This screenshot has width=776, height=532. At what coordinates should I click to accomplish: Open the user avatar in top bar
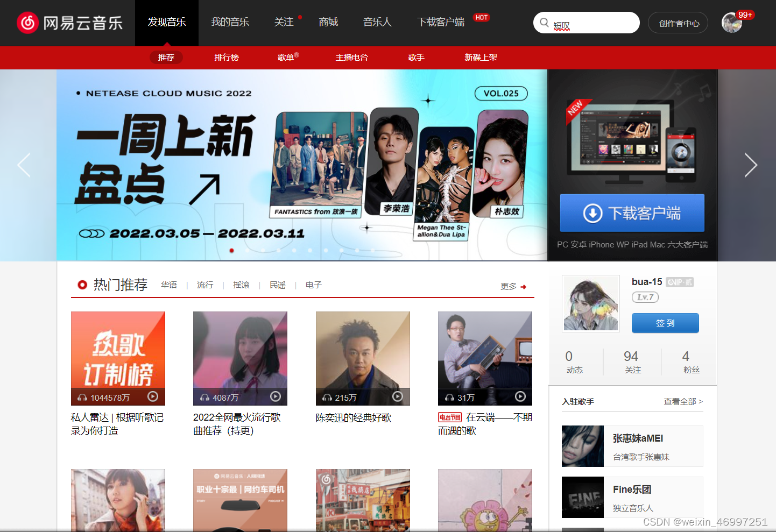click(x=731, y=23)
